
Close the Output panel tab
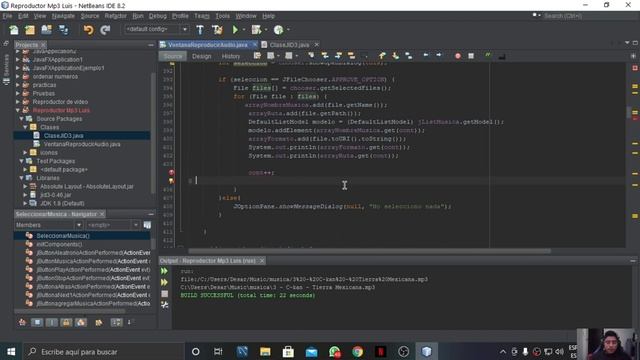262,260
